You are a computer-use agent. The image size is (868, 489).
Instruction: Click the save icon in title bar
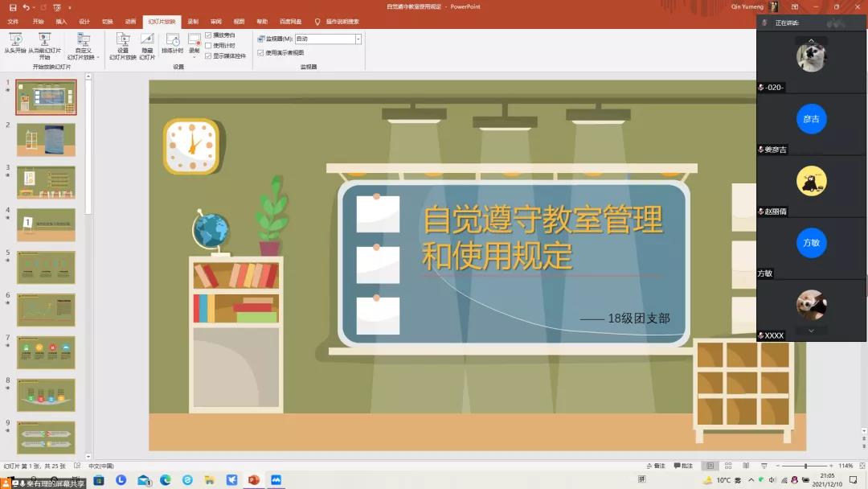click(x=12, y=6)
